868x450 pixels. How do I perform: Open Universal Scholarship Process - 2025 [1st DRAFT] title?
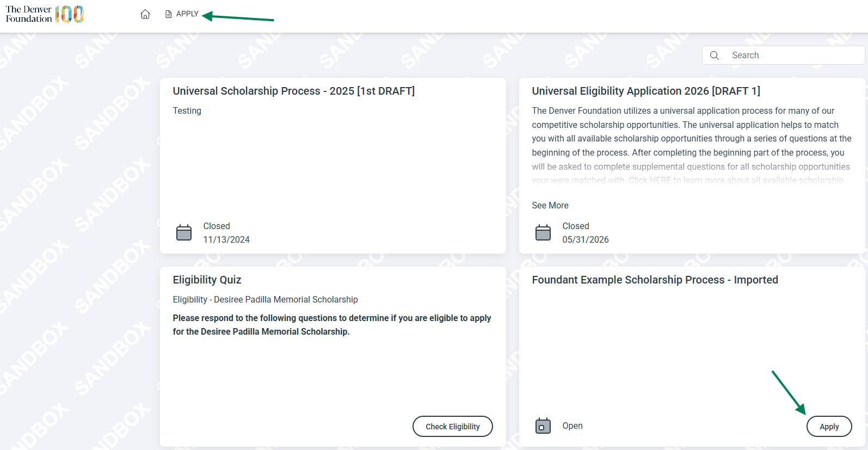[294, 91]
